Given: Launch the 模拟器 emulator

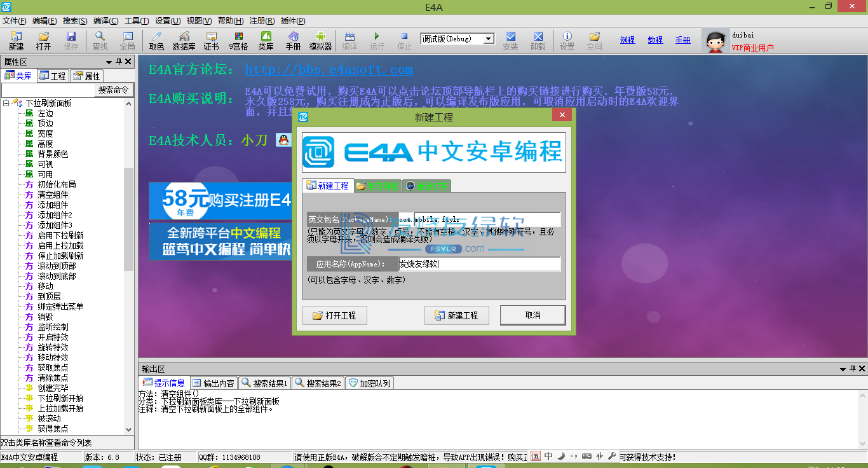Looking at the screenshot, I should pyautogui.click(x=320, y=41).
